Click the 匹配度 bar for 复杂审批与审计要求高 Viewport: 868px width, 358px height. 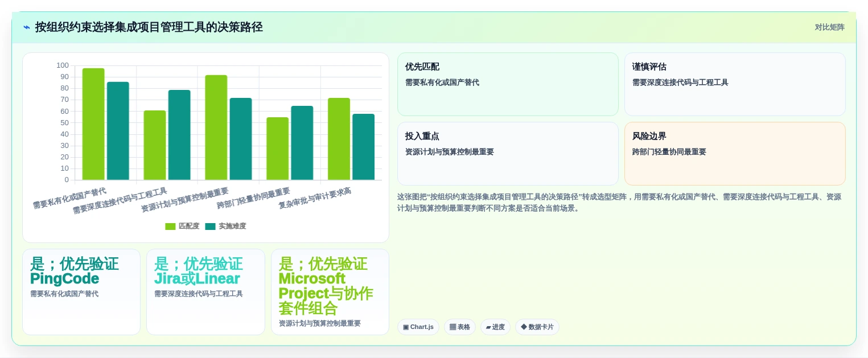point(339,139)
